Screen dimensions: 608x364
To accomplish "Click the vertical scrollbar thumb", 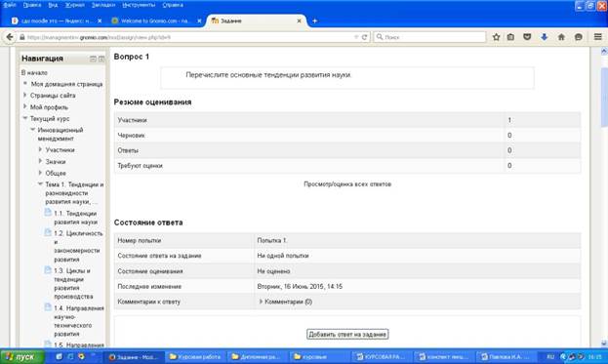I will 604,97.
